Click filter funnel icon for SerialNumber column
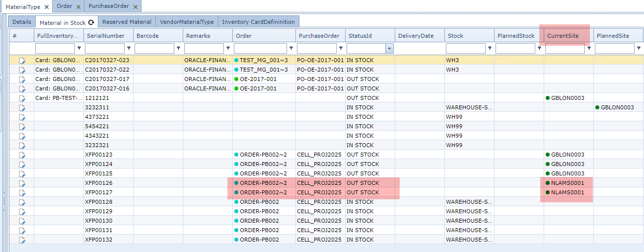The width and height of the screenshot is (644, 252). click(x=129, y=48)
